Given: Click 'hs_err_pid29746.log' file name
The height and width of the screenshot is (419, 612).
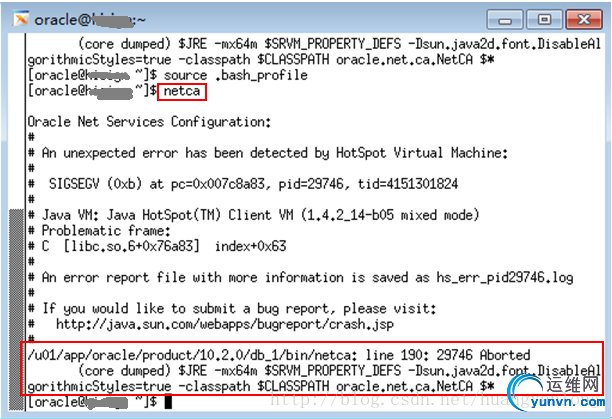Looking at the screenshot, I should (x=505, y=277).
